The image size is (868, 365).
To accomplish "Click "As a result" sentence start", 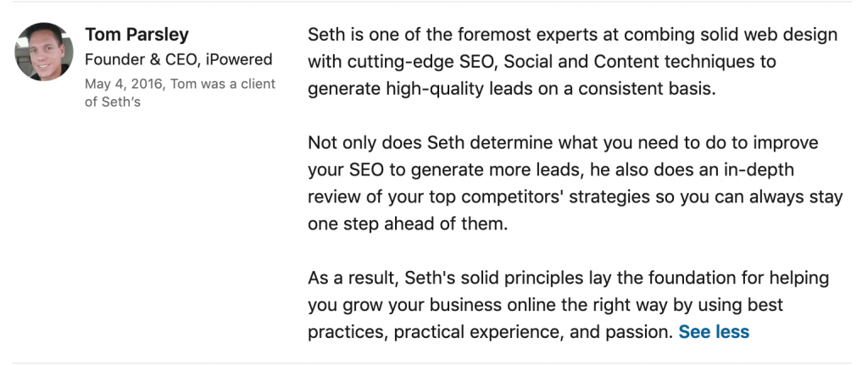I will tap(353, 278).
